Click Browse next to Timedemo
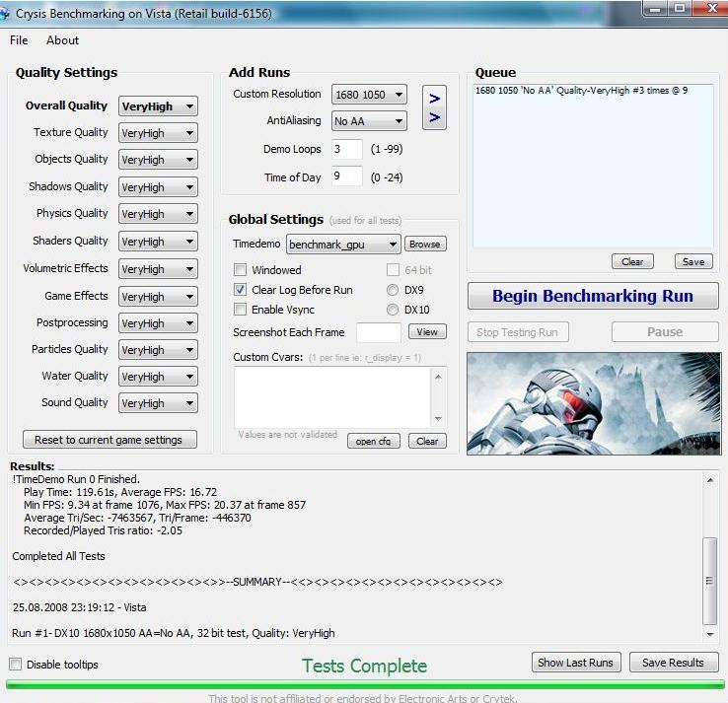 click(x=425, y=245)
